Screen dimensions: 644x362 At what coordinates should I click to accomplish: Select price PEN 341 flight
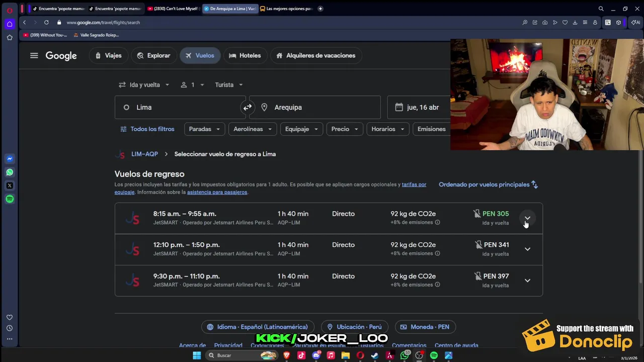pos(496,245)
